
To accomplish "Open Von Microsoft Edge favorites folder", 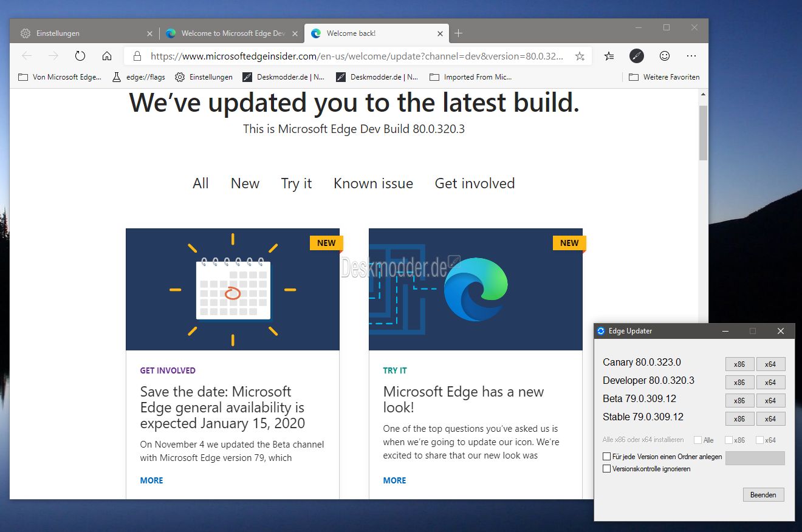I will tap(60, 77).
